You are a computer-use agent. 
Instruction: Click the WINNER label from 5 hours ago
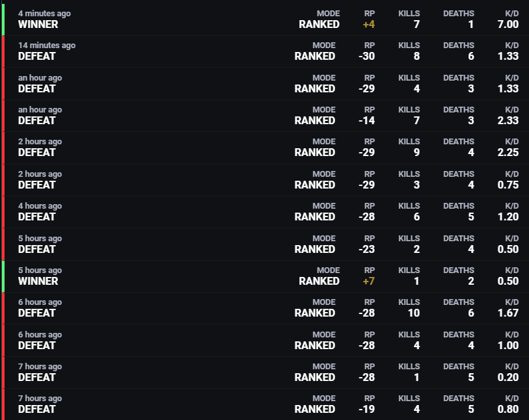38,282
